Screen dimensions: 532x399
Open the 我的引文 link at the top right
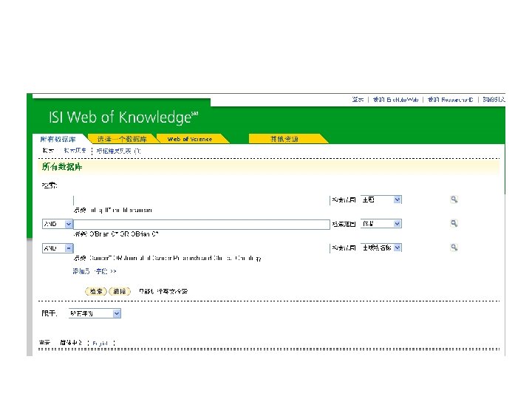(494, 100)
